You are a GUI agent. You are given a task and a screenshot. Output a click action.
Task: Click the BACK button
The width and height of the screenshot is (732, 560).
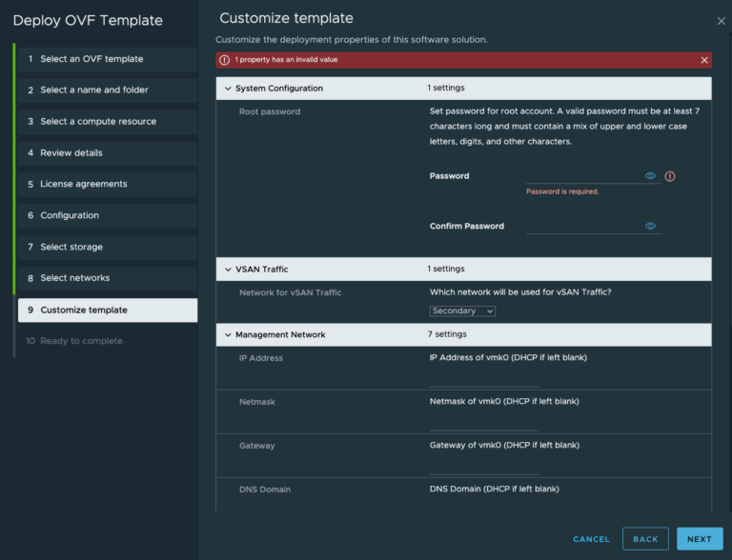[645, 539]
